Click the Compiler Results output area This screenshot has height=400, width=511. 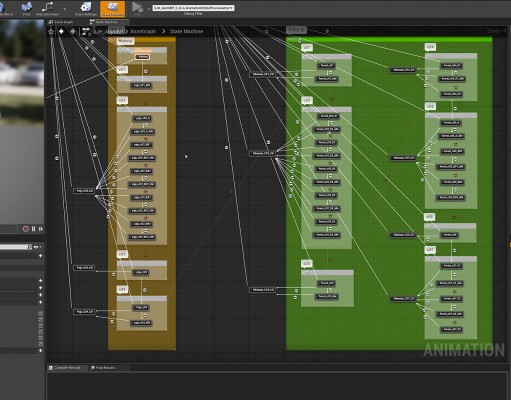pos(277,386)
